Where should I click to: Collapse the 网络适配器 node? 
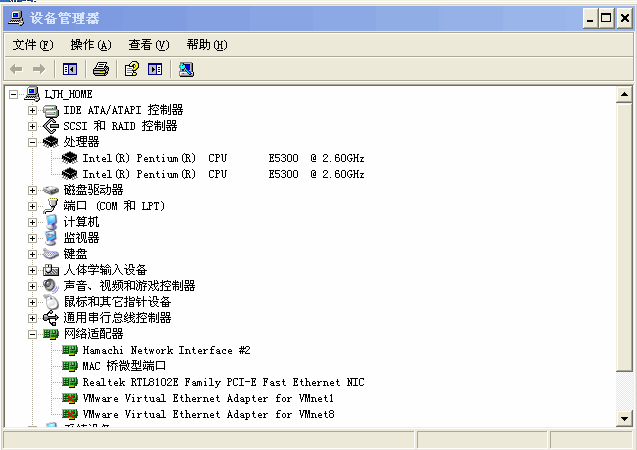pos(32,334)
